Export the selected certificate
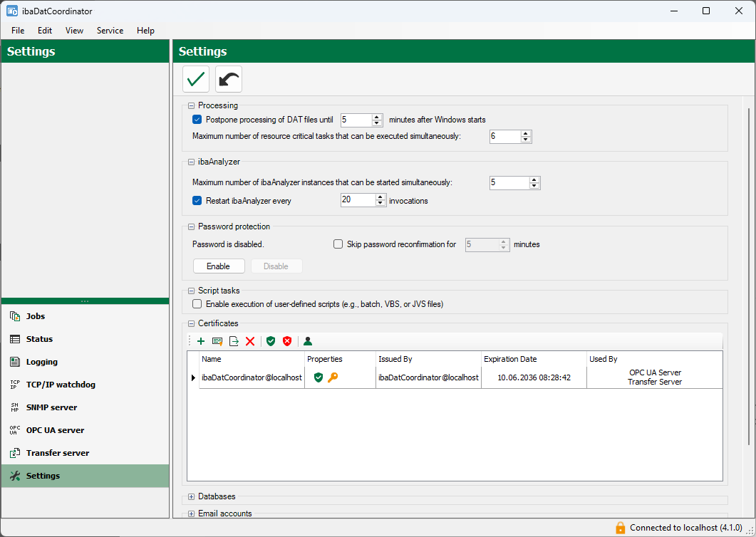The height and width of the screenshot is (537, 756). click(x=234, y=341)
